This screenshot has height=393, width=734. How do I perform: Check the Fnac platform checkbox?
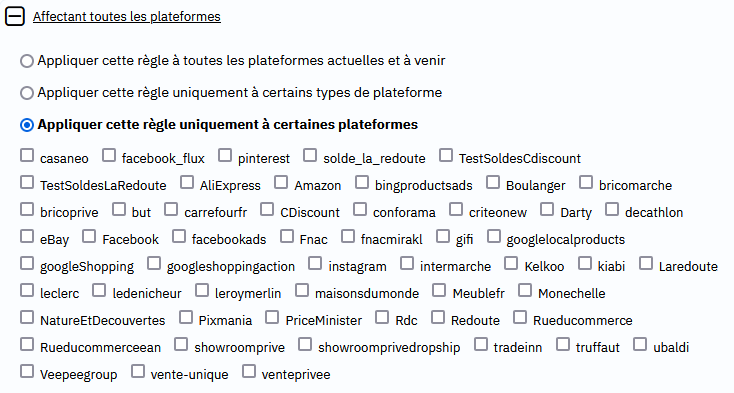[x=287, y=236]
